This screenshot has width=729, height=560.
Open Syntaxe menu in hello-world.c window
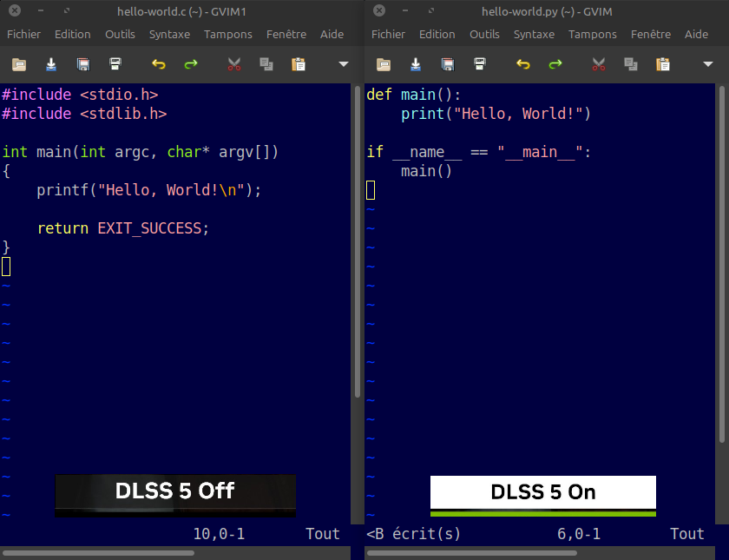click(169, 35)
